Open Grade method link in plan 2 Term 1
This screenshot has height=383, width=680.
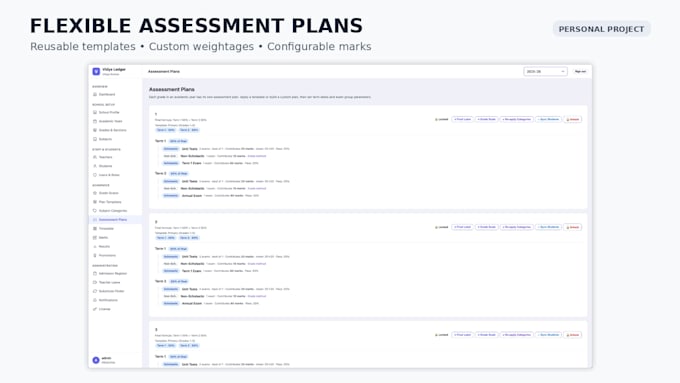pos(257,264)
